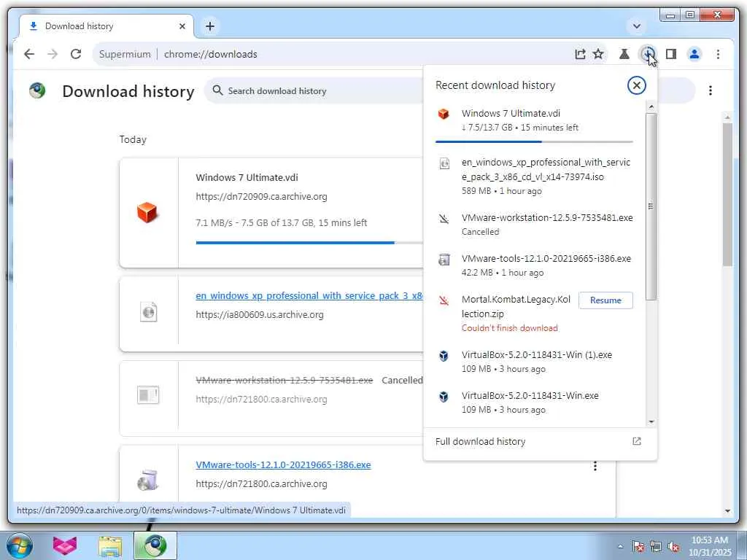Click the popup scrollbar down arrow

(x=651, y=422)
